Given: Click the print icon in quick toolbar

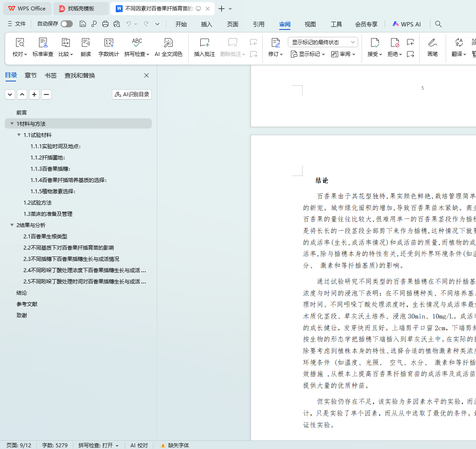Looking at the screenshot, I should tap(105, 24).
